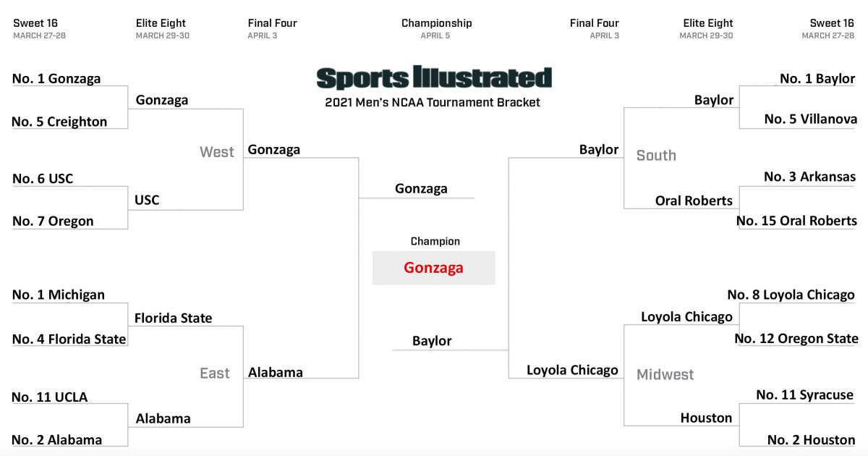Select No. 5 Villanova team
The height and width of the screenshot is (456, 868).
pyautogui.click(x=811, y=119)
